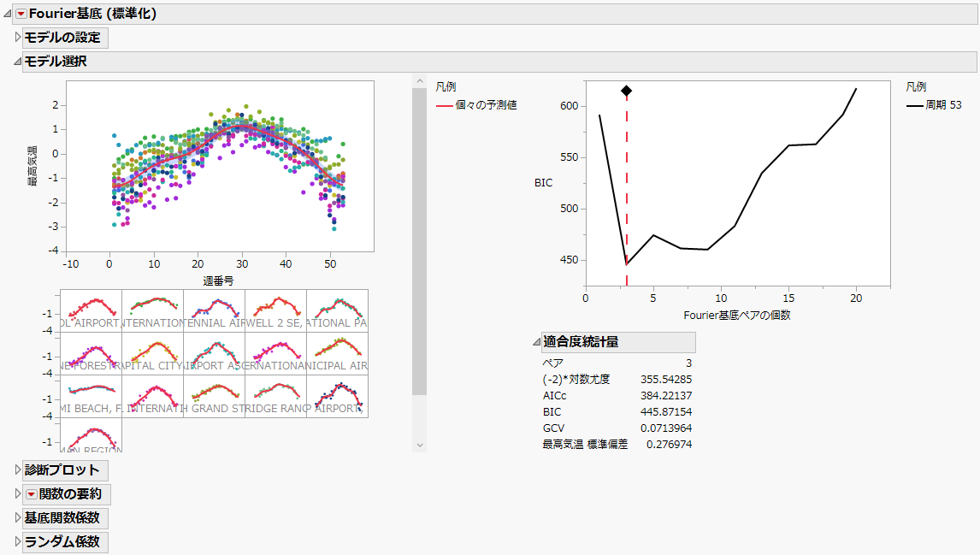Click the モデルの設定 header button
Screen dimensions: 980x555
tap(65, 38)
